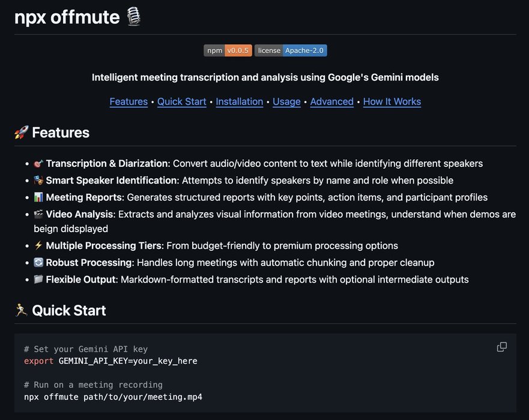
Task: Open the Apache-2.0 license badge
Action: pos(291,50)
